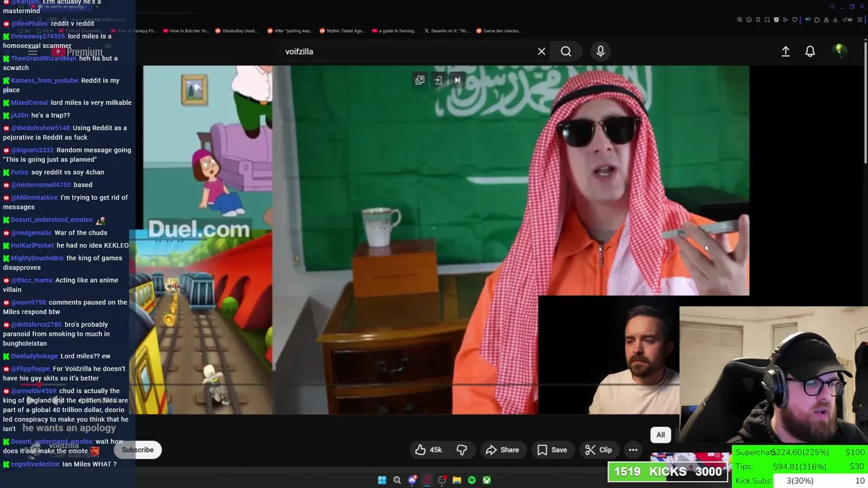The image size is (868, 488).
Task: Click the pop-out icon atop the video
Action: pyautogui.click(x=420, y=80)
